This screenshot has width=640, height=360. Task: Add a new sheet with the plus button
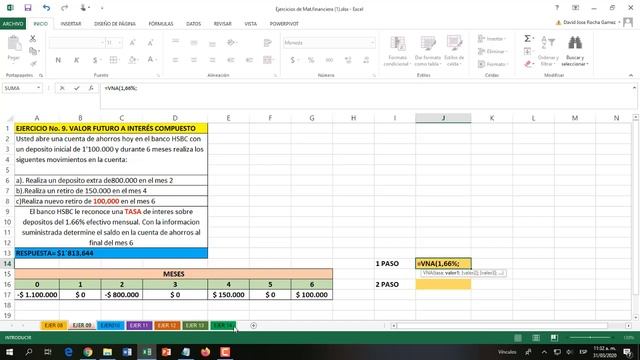click(x=253, y=325)
